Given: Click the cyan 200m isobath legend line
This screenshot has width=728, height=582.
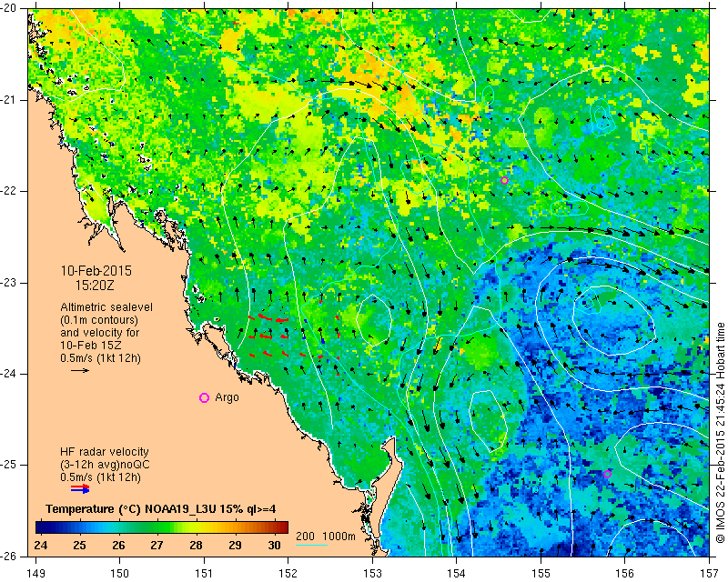Looking at the screenshot, I should (311, 545).
